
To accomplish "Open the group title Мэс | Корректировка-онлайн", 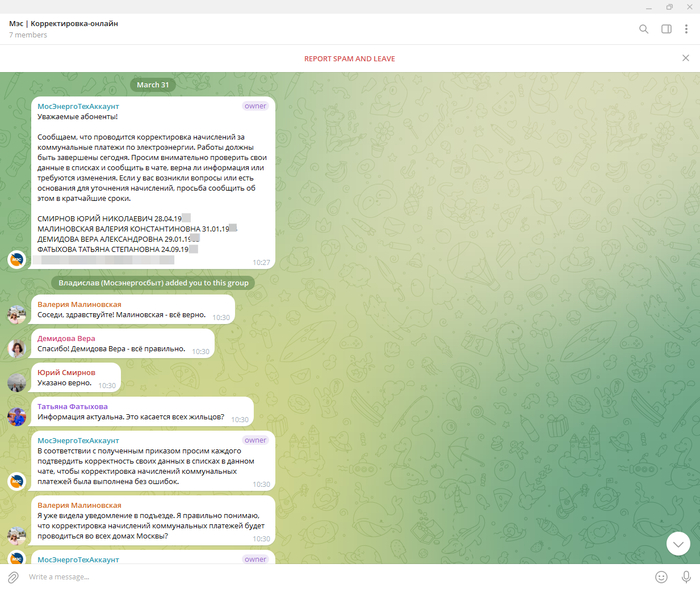I will click(63, 24).
